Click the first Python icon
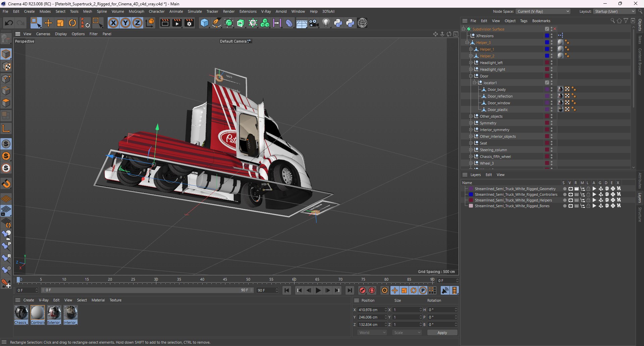 click(338, 23)
